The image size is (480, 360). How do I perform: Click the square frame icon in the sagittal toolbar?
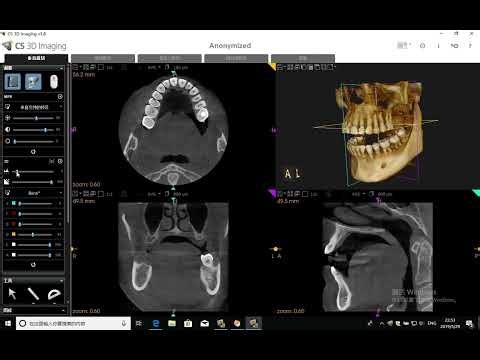[305, 194]
